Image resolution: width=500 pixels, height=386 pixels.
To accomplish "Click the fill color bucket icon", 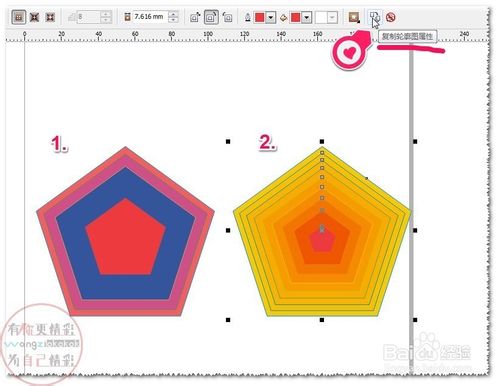I will point(283,17).
